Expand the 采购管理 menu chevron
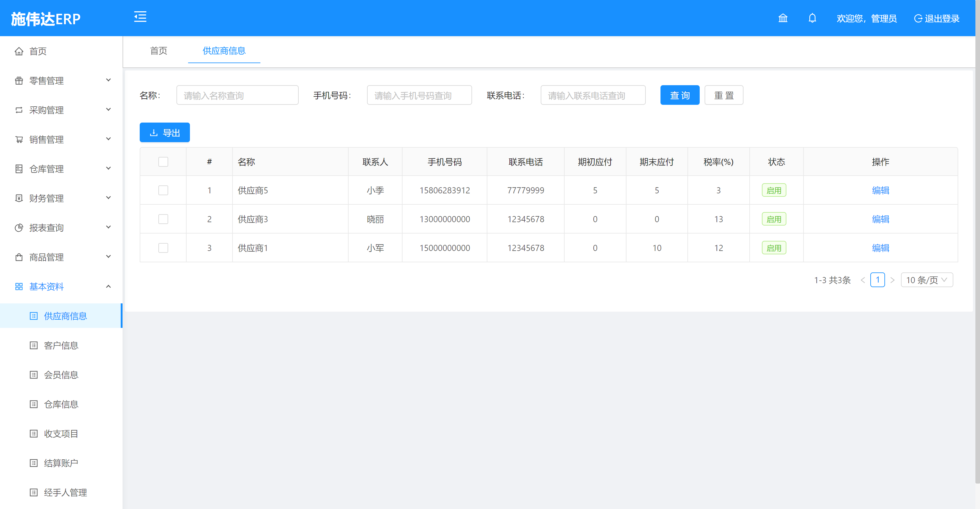980x509 pixels. point(108,110)
